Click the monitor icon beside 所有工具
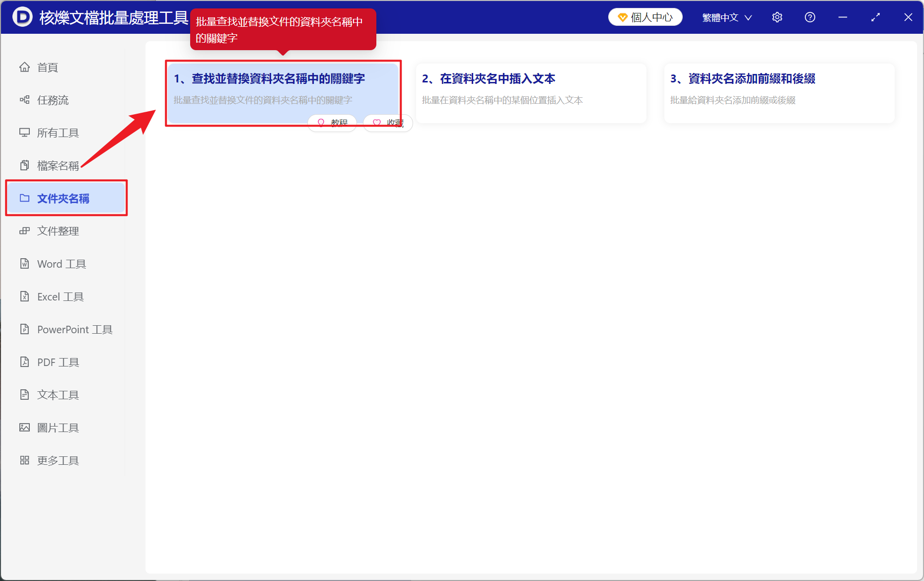Viewport: 924px width, 581px height. (x=24, y=133)
